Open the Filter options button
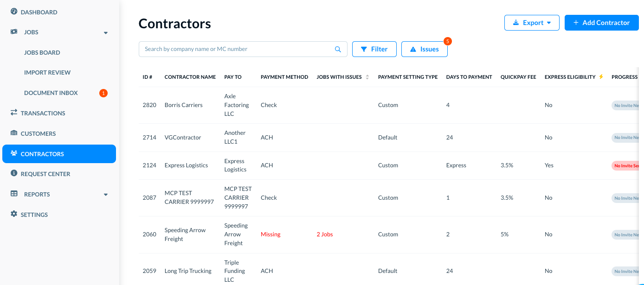The width and height of the screenshot is (644, 285). 374,49
